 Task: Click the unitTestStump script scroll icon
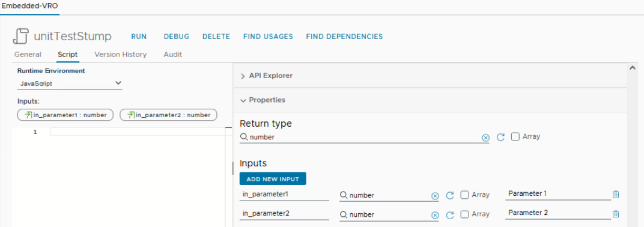[x=20, y=36]
